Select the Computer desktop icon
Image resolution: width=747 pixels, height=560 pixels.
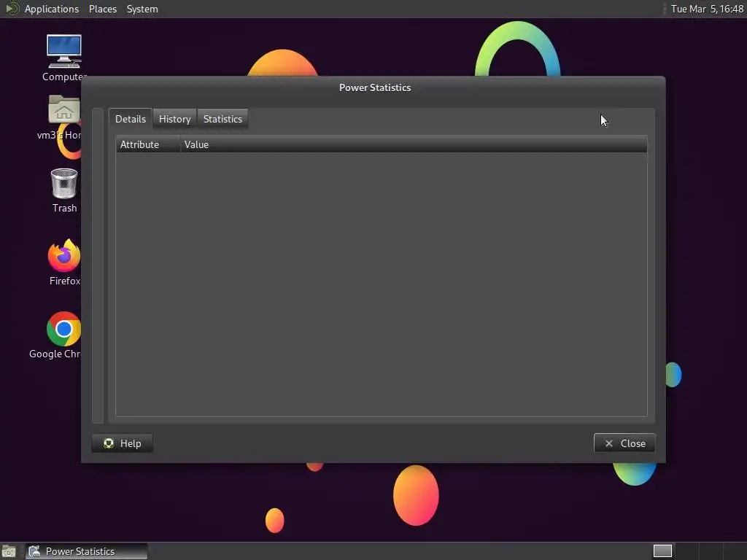pyautogui.click(x=64, y=58)
